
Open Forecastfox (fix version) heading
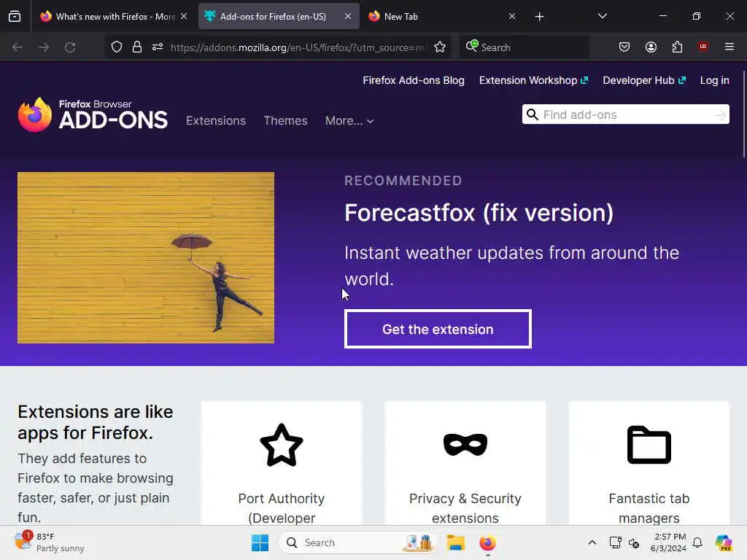[479, 213]
